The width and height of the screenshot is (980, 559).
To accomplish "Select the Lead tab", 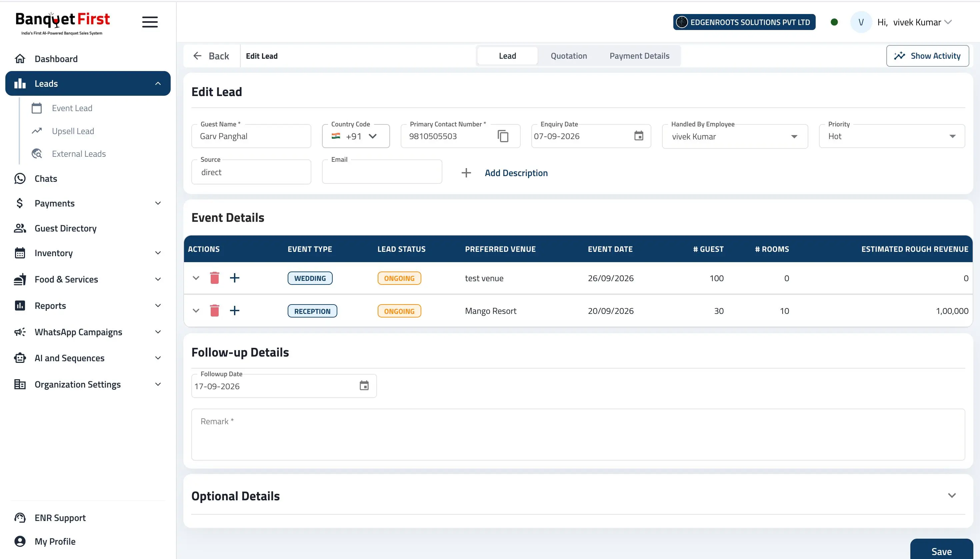I will pos(507,56).
